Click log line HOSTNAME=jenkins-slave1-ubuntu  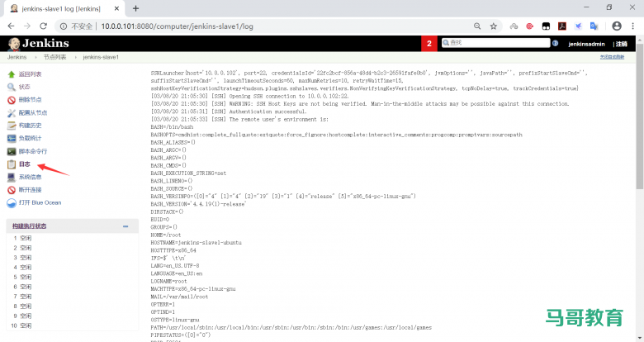point(196,243)
